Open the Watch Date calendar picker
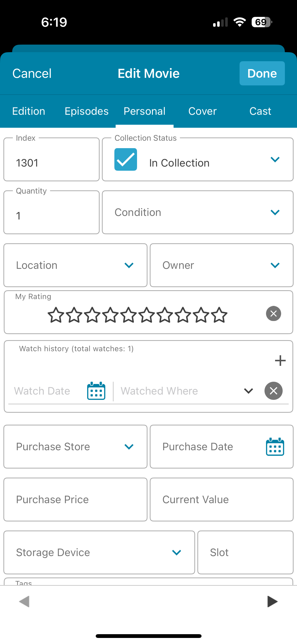The width and height of the screenshot is (297, 644). point(96,391)
